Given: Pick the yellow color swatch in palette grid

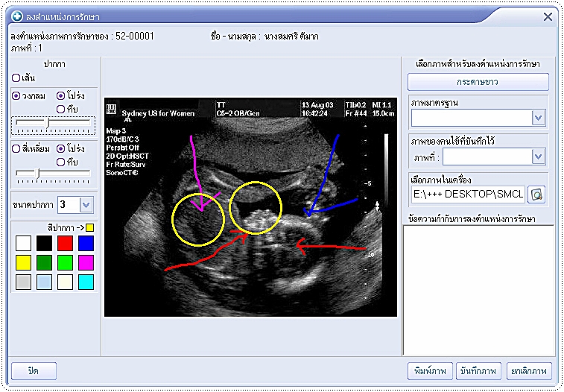Looking at the screenshot, I should point(23,263).
